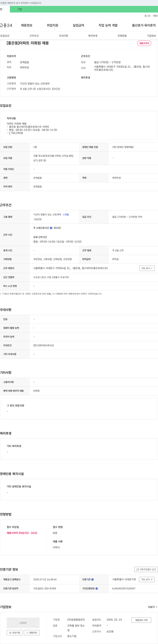Image resolution: width=158 pixels, height=644 pixels.
Task: Open 지도 보기 for 서대문구청
Action: pos(147,579)
